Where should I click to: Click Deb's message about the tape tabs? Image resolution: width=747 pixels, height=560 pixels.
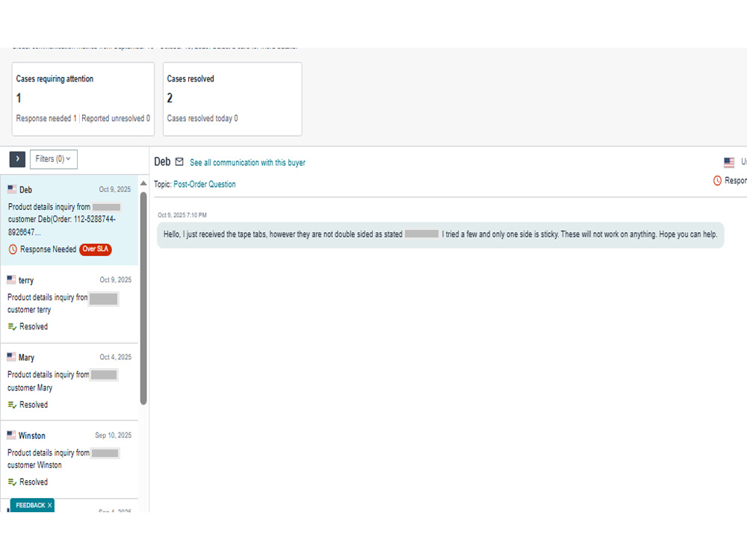click(440, 234)
